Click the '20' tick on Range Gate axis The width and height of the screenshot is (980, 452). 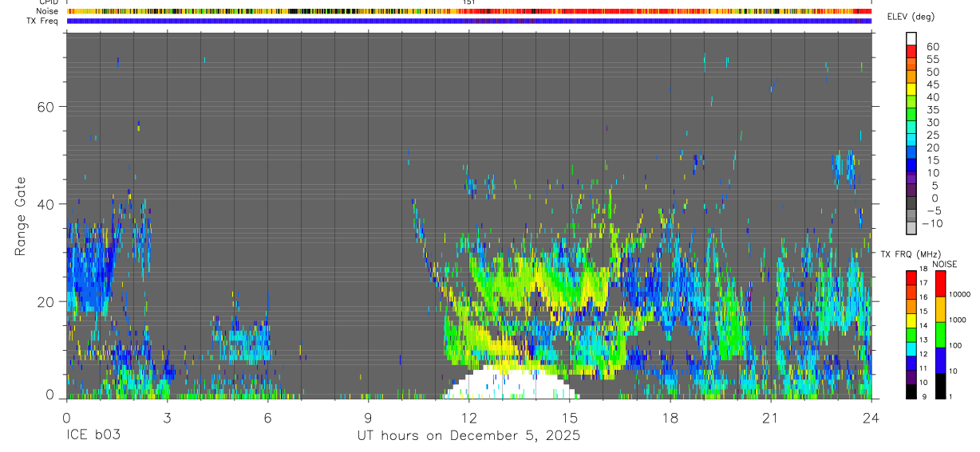45,301
